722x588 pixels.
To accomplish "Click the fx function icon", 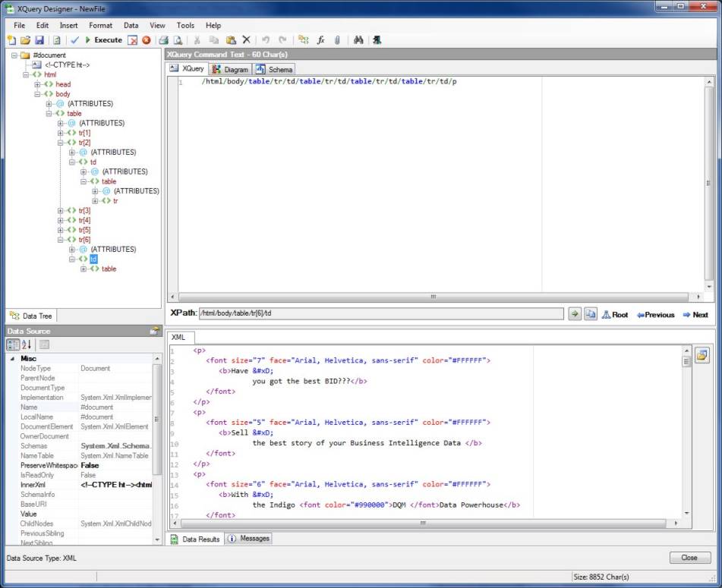I will (321, 40).
